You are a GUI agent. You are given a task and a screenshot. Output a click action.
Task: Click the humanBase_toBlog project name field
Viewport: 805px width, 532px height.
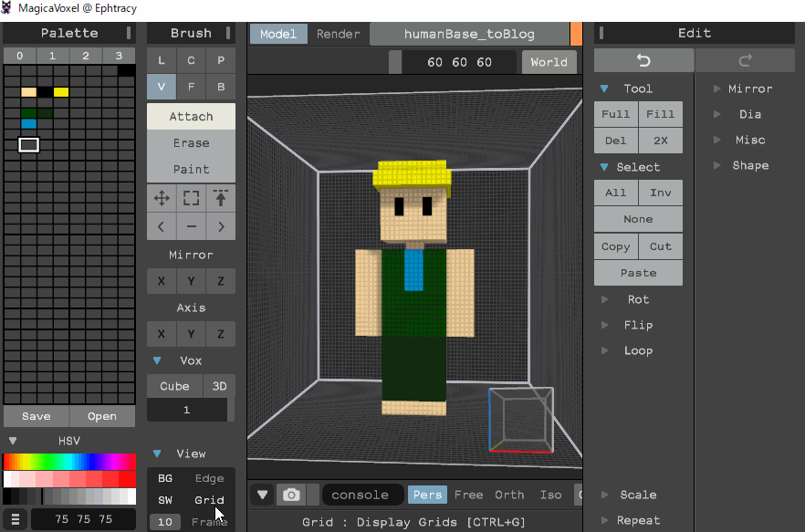click(x=471, y=33)
